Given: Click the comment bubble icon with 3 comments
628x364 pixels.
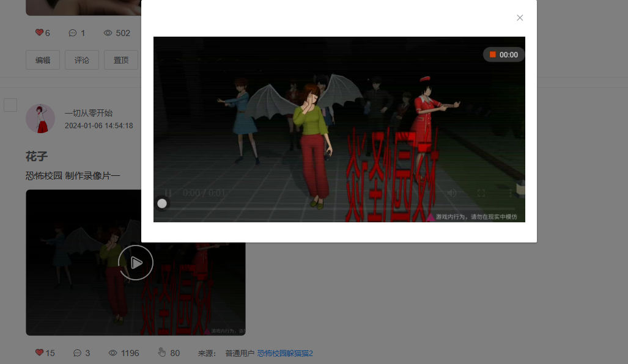Looking at the screenshot, I should pyautogui.click(x=77, y=353).
